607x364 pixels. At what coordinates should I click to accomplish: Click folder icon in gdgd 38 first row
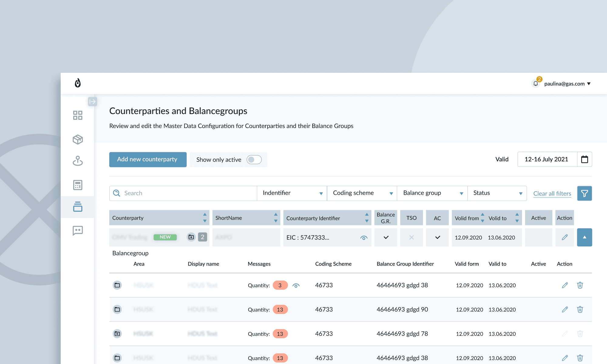(x=117, y=285)
